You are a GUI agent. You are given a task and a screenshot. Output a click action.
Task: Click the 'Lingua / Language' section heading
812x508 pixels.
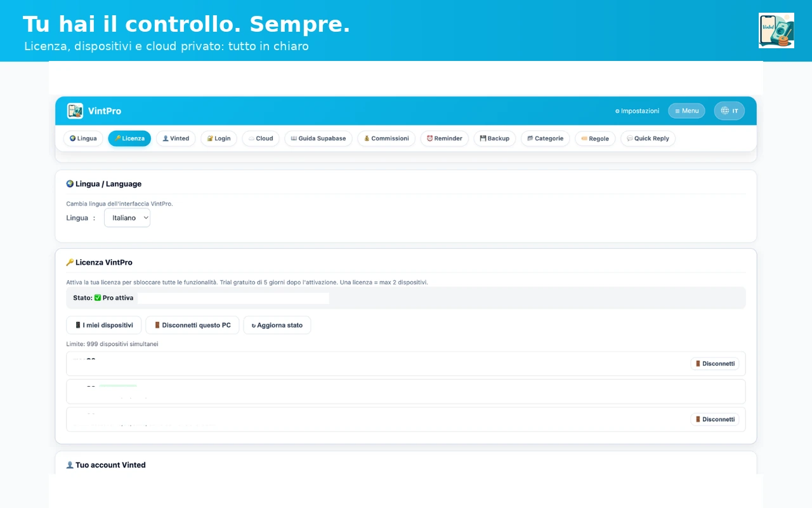click(x=108, y=184)
